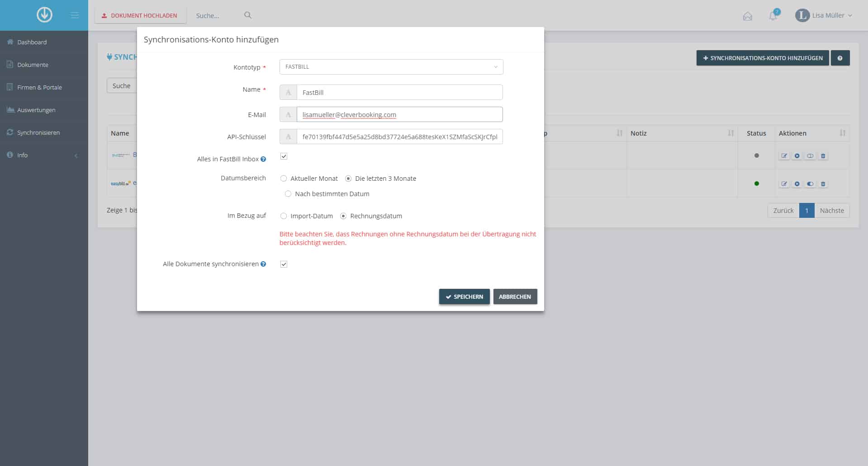Click DOKUMENT HOCHLADEN button
Screen dimensions: 868x466
tap(140, 15)
